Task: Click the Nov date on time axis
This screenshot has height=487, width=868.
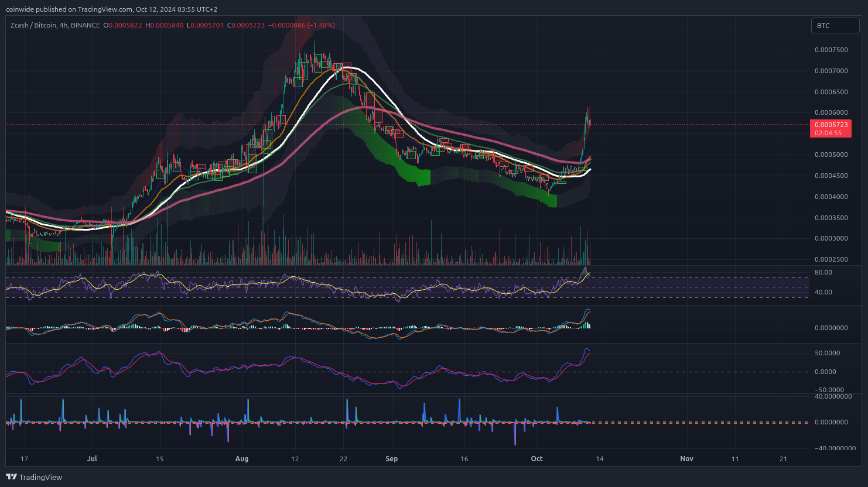Action: (687, 459)
